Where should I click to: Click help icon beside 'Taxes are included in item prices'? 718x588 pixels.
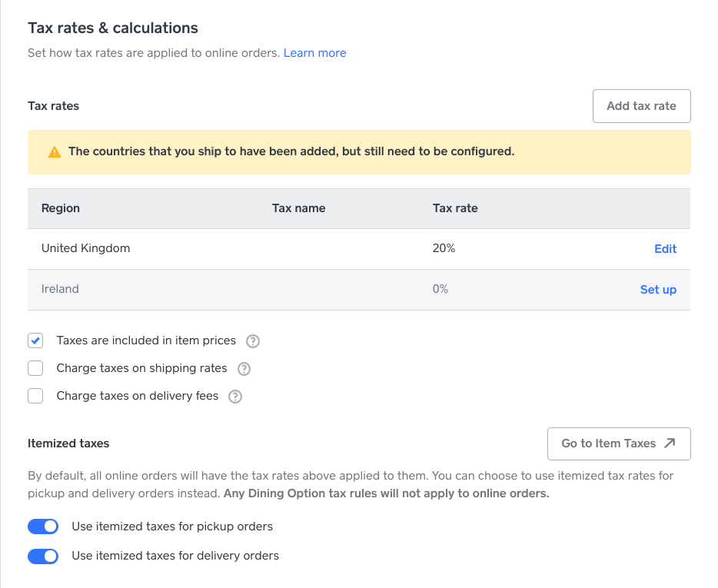[x=252, y=341]
